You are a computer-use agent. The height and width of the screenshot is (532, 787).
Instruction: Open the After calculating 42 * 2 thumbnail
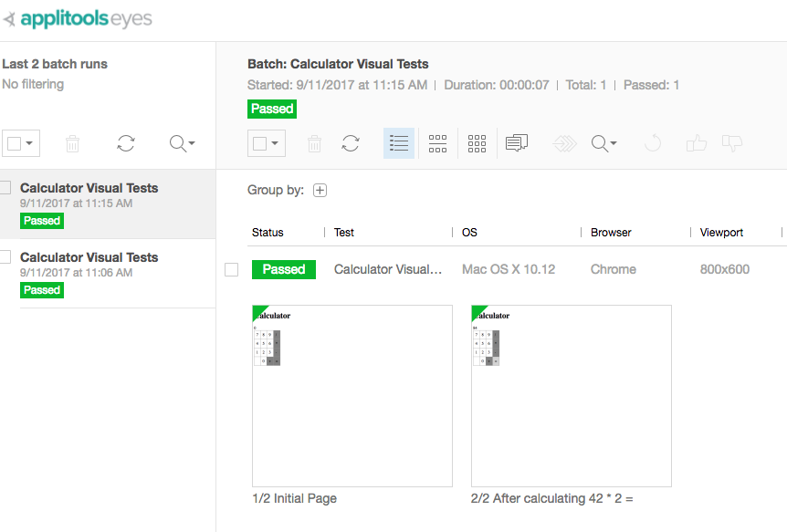[x=572, y=396]
